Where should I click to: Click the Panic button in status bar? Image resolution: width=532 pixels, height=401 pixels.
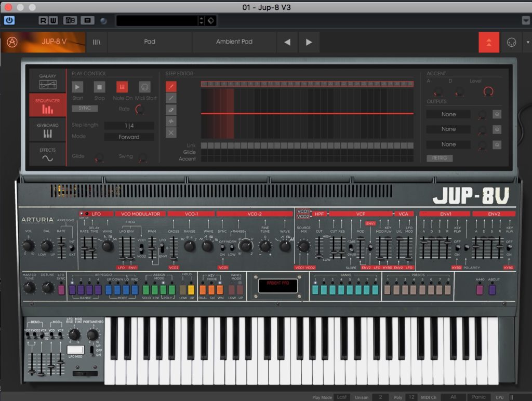(x=478, y=397)
